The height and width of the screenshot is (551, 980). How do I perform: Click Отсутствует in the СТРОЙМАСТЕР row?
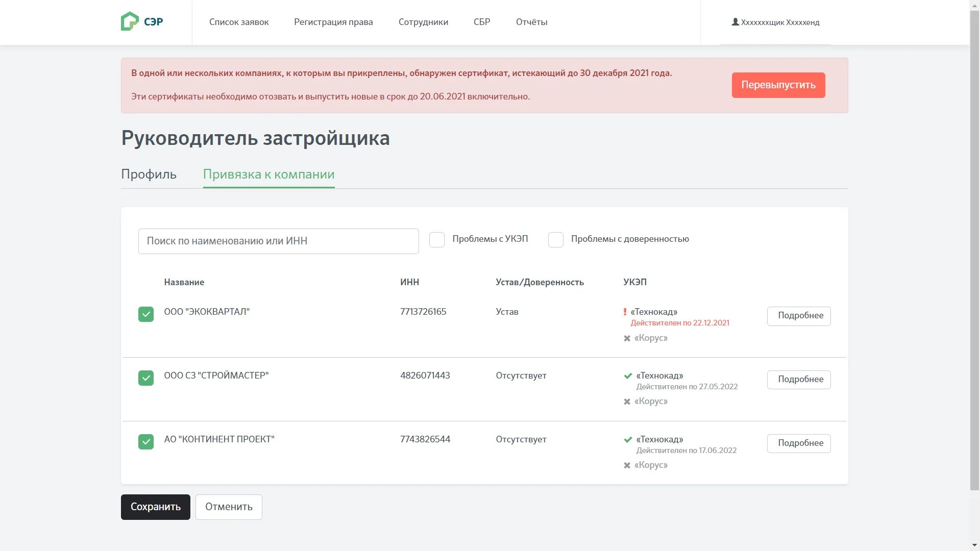tap(521, 375)
